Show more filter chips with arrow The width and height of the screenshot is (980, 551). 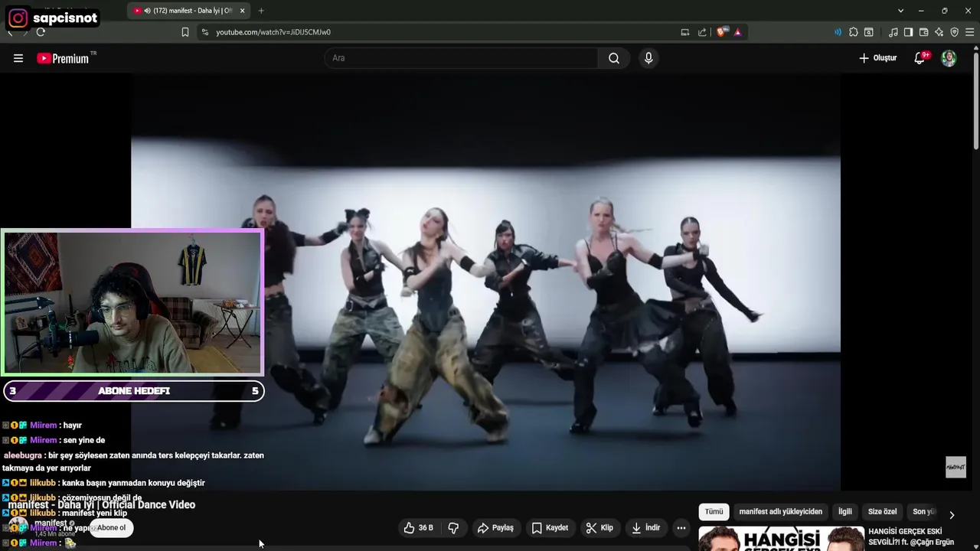pos(952,515)
